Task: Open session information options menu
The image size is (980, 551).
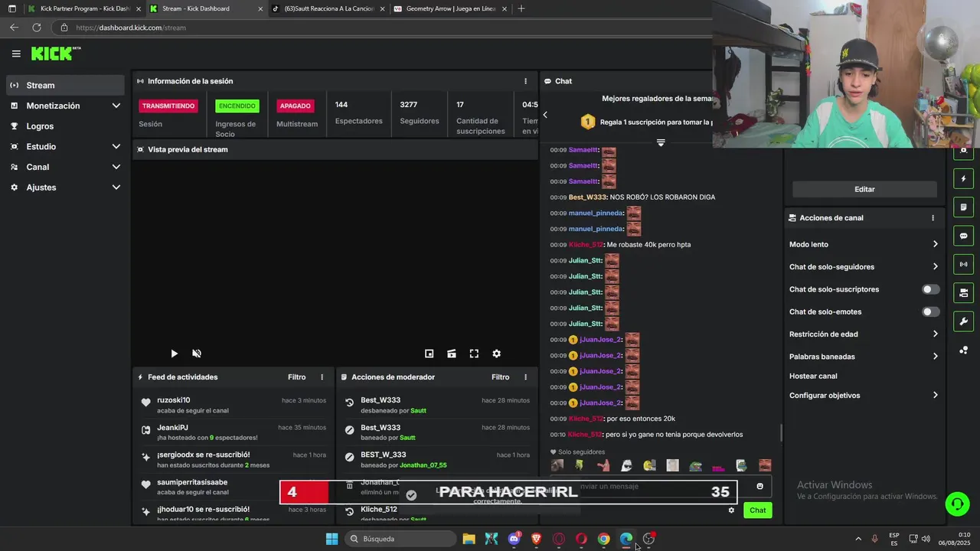Action: click(525, 81)
